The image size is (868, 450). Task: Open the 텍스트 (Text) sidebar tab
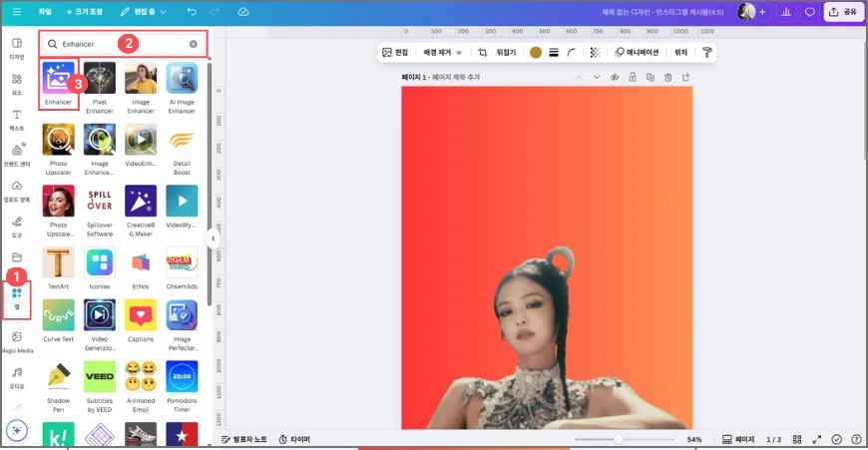point(17,120)
